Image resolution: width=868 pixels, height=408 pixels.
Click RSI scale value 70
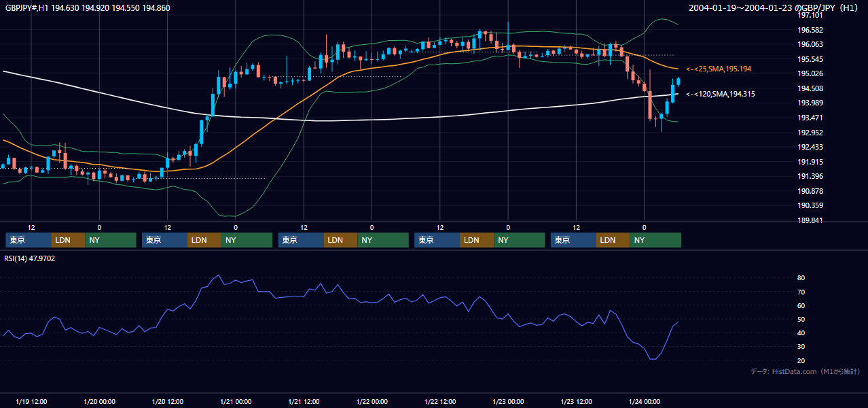(801, 292)
